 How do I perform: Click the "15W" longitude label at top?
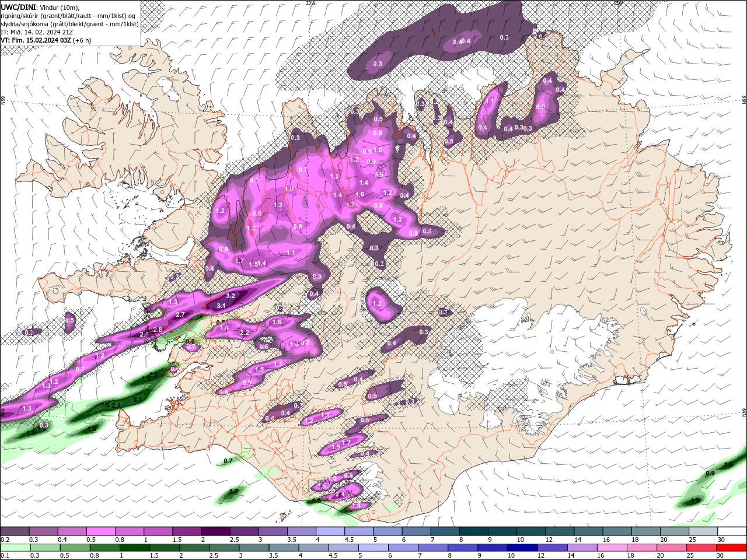(x=618, y=3)
